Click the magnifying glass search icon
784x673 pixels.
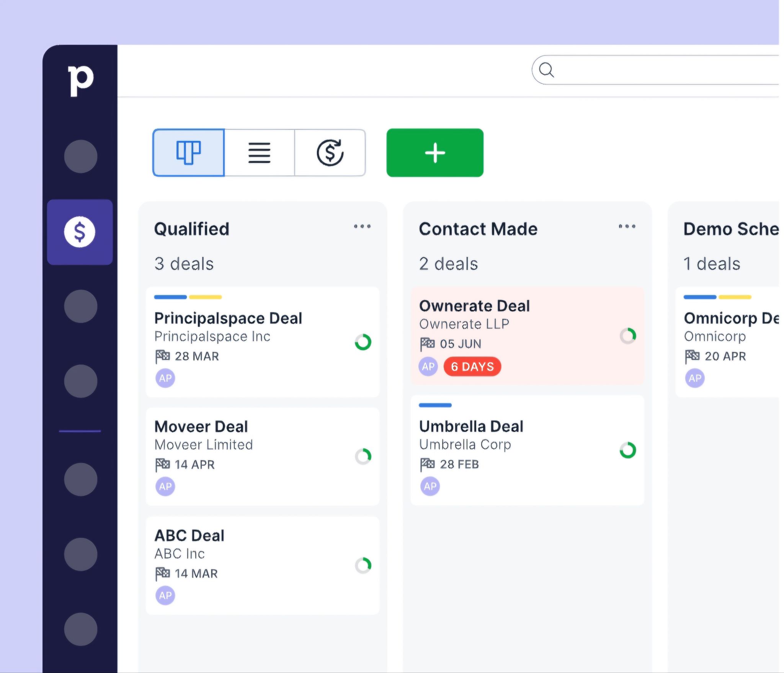(546, 70)
